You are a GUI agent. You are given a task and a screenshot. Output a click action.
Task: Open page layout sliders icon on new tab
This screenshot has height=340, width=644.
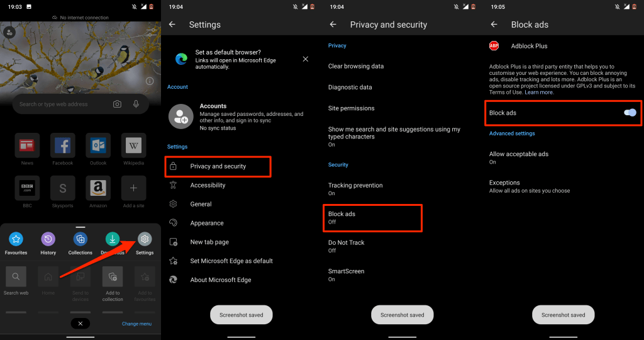pyautogui.click(x=152, y=33)
